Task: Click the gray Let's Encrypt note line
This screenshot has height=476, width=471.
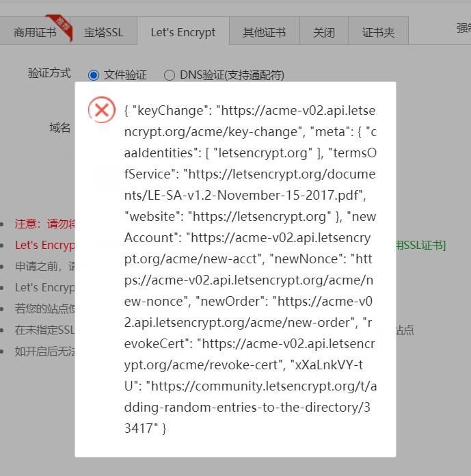Action: pos(45,287)
